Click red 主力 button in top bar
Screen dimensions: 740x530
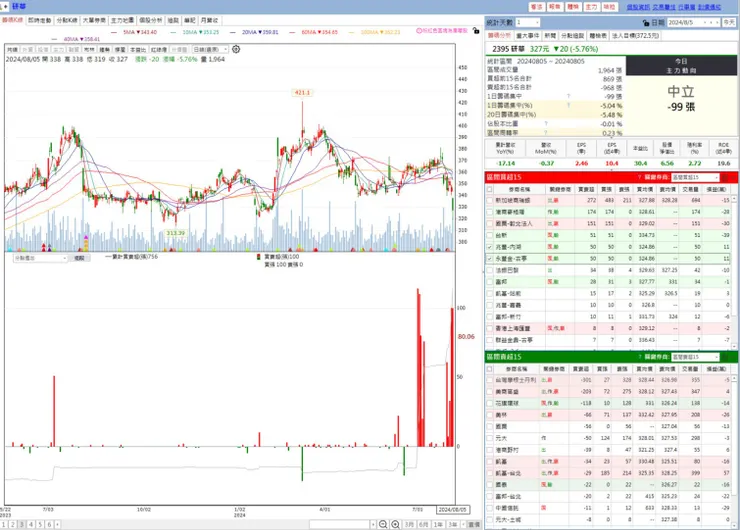591,7
